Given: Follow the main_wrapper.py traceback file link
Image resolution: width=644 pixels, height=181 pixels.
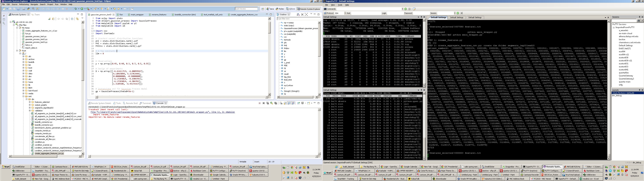Looking at the screenshot, I should pos(163,112).
